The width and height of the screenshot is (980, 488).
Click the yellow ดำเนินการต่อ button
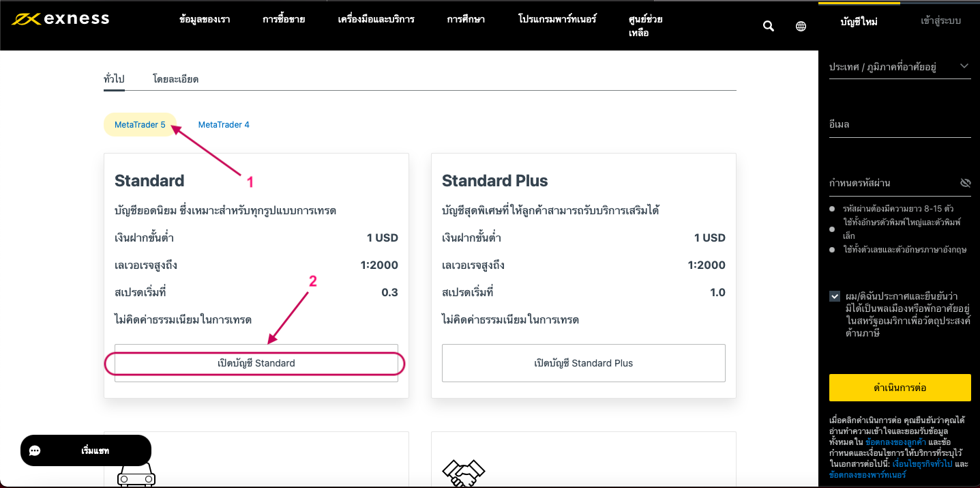[900, 388]
